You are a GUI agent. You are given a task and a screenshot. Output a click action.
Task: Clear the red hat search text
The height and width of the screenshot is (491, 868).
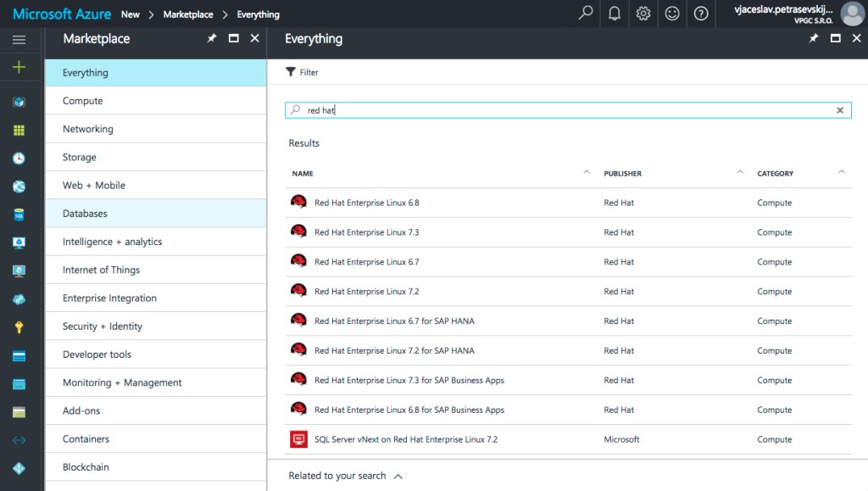tap(840, 110)
